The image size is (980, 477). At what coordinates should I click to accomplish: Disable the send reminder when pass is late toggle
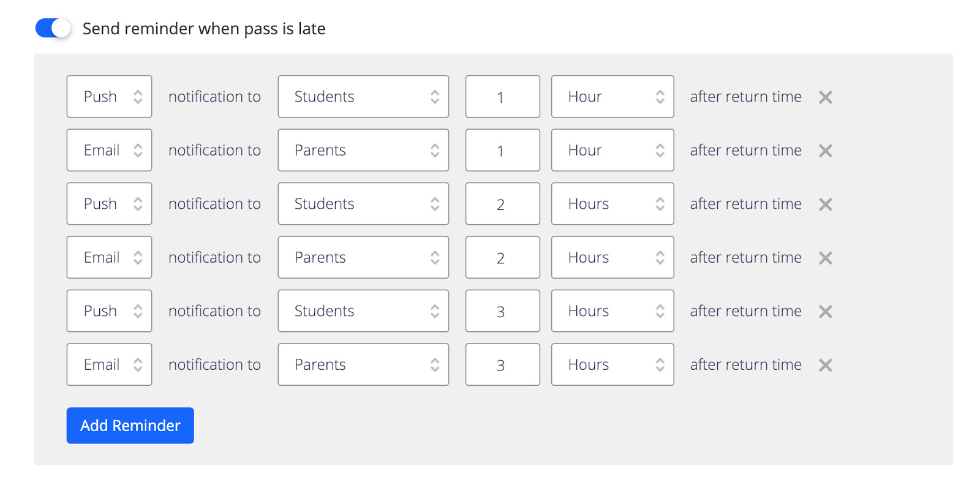coord(52,28)
